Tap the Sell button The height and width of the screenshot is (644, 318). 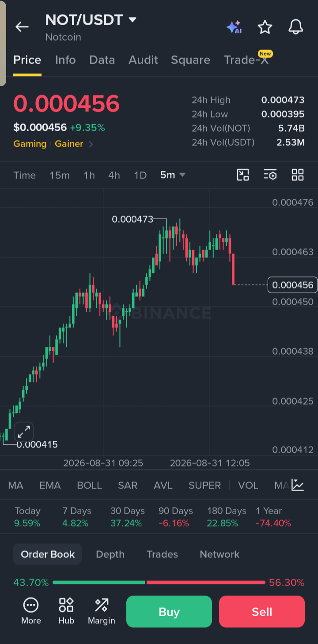pyautogui.click(x=262, y=612)
